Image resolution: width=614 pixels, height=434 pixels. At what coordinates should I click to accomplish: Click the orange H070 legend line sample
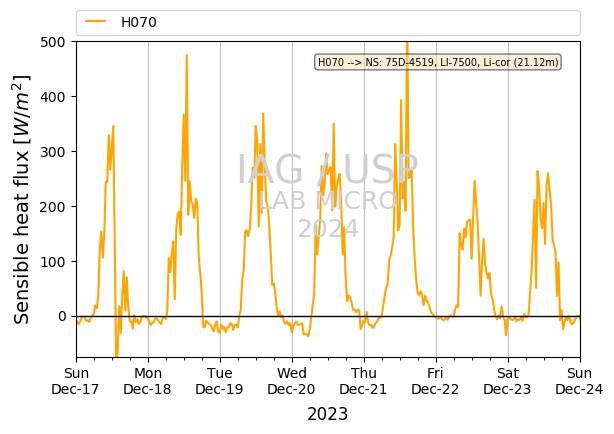[x=96, y=22]
